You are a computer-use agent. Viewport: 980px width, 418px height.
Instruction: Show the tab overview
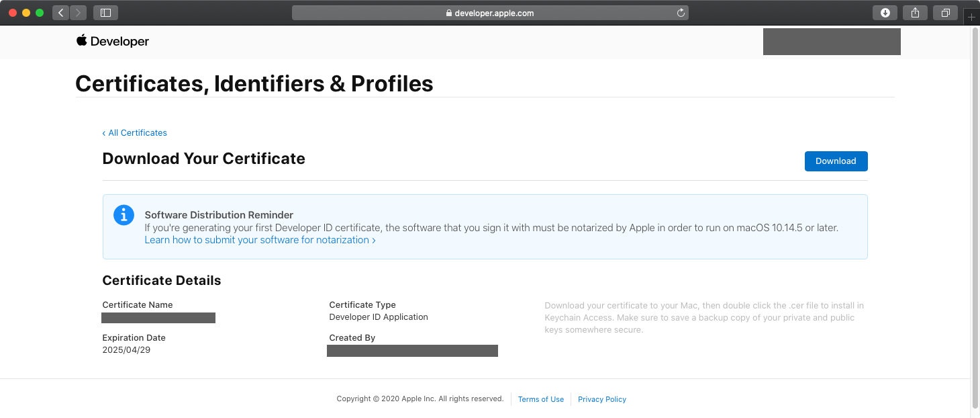(x=945, y=13)
